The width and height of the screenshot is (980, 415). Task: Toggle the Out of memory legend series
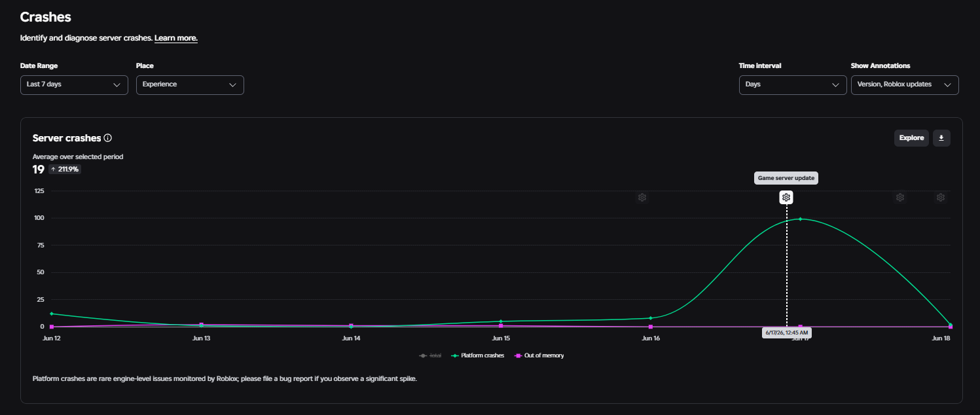pos(538,355)
